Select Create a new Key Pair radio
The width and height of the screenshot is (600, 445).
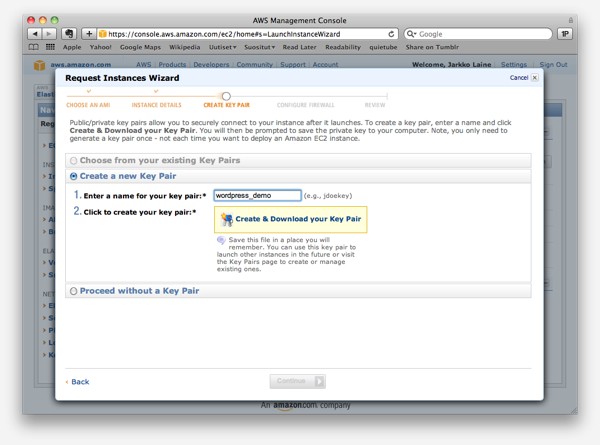73,176
